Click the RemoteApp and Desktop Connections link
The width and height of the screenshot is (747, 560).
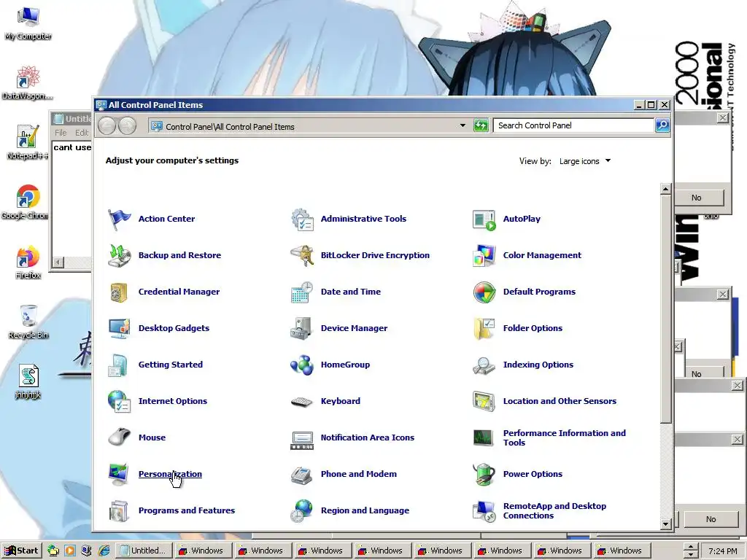click(x=554, y=510)
